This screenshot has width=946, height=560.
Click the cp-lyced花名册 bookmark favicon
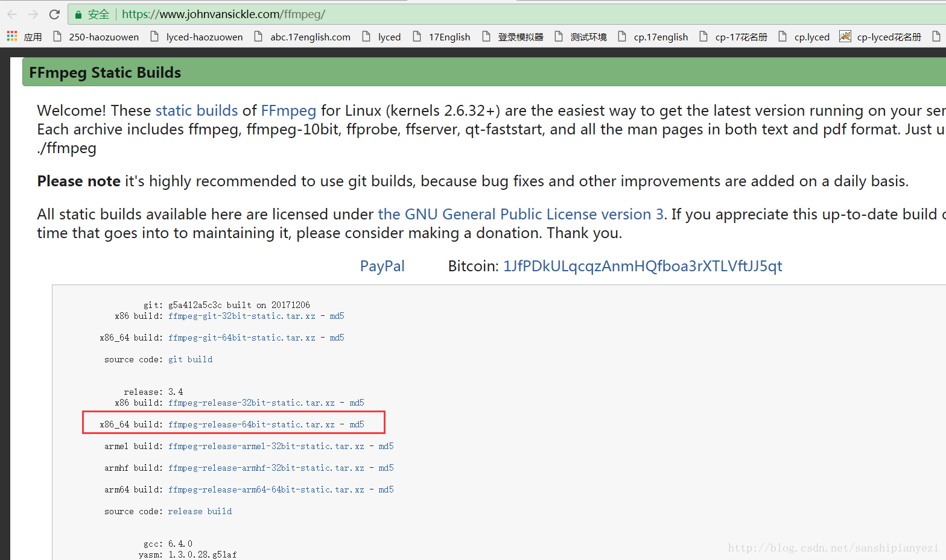845,37
